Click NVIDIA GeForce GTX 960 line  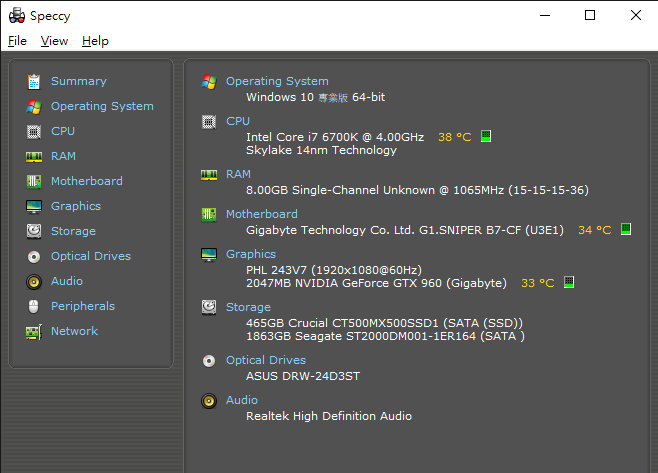pyautogui.click(x=376, y=283)
